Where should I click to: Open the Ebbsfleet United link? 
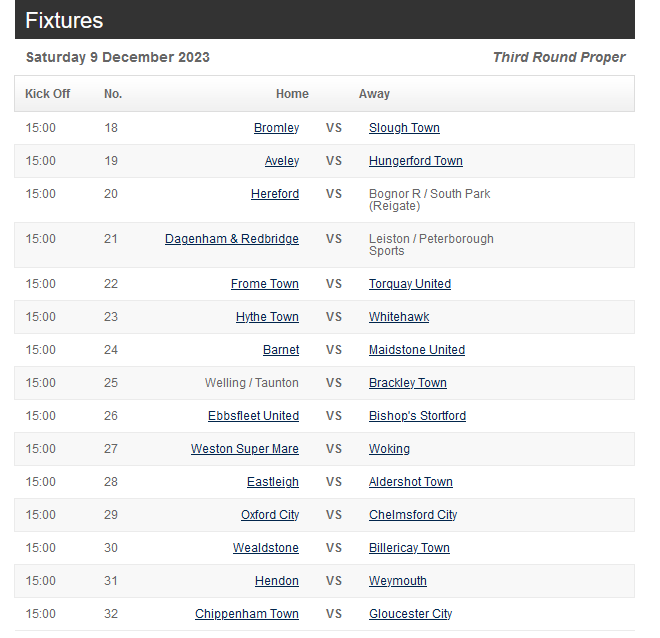tap(253, 416)
